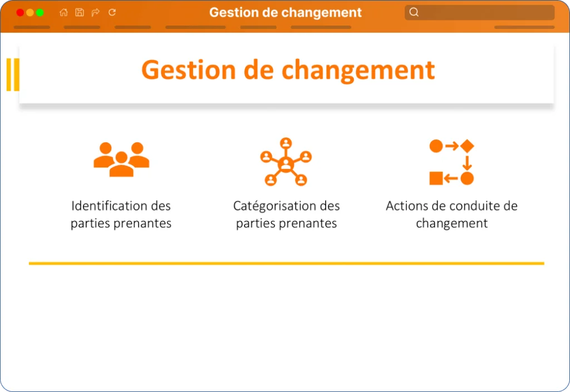Click 'Identification des parties prenantes' text
The height and width of the screenshot is (392, 570).
click(x=121, y=215)
